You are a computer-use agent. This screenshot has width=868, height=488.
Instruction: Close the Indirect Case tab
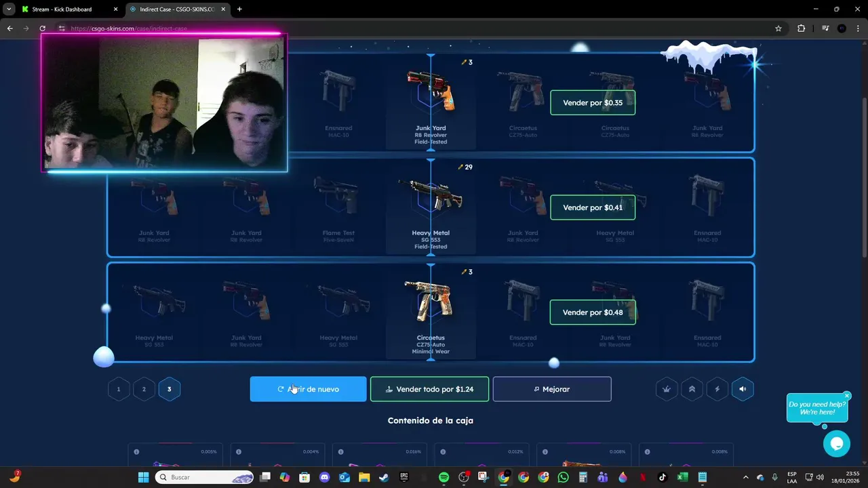click(x=223, y=9)
